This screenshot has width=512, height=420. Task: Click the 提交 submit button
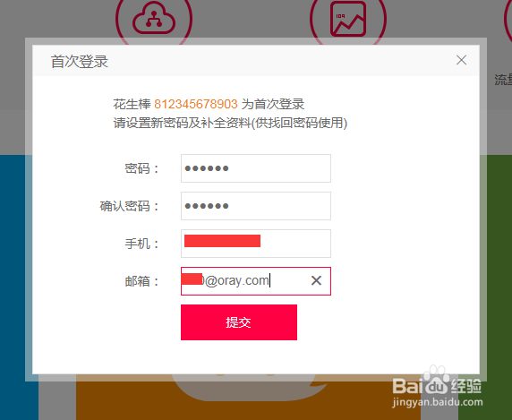[239, 322]
